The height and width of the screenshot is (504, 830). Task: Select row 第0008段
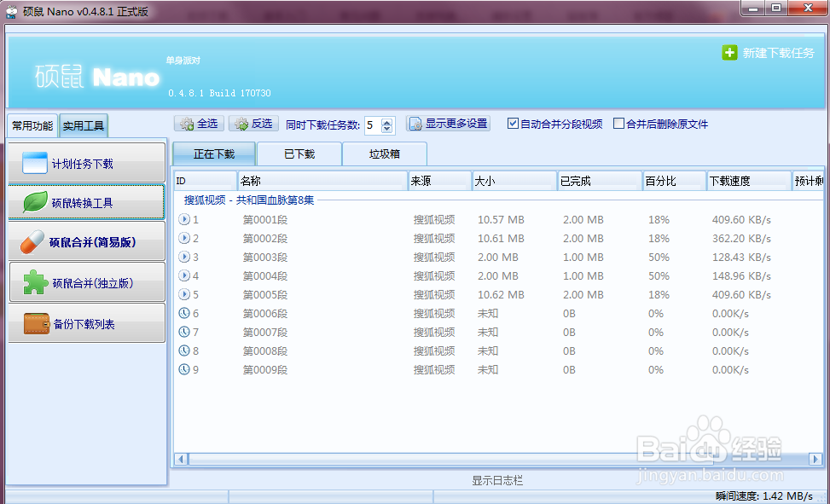pyautogui.click(x=498, y=350)
